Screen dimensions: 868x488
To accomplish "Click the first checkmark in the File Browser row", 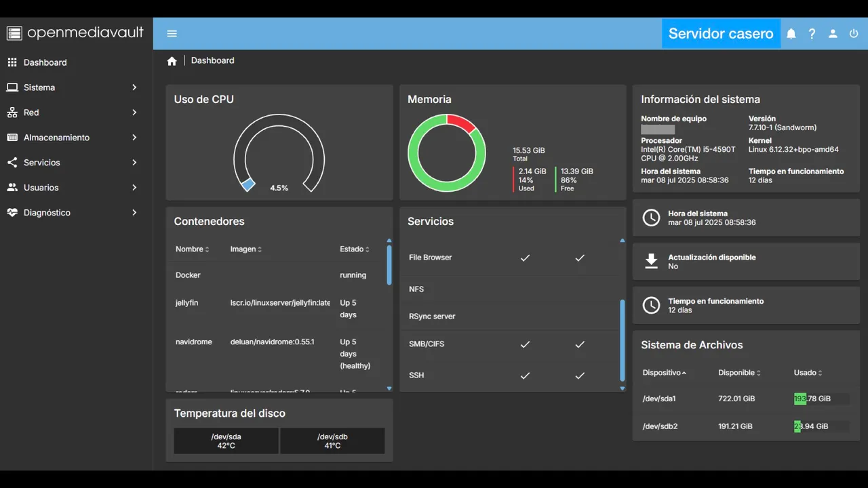I will pyautogui.click(x=525, y=258).
